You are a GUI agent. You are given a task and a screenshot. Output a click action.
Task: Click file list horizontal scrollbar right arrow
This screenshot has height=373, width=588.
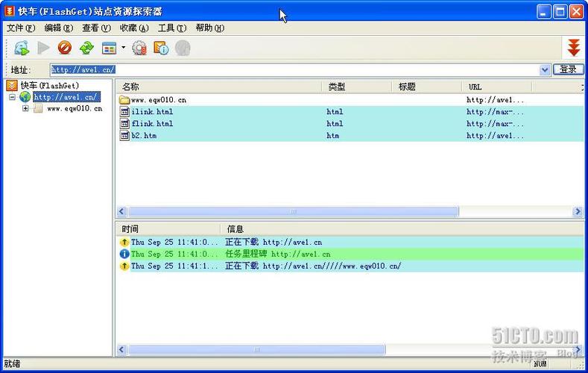(578, 211)
